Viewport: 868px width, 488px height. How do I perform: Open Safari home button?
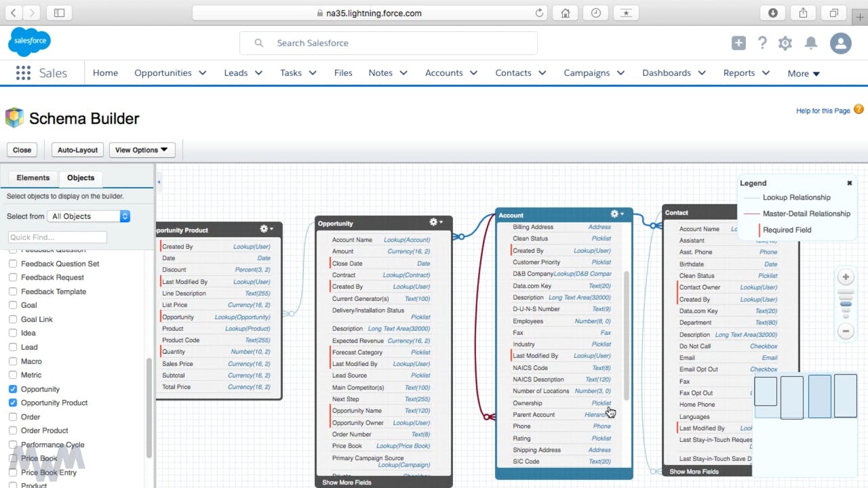click(x=565, y=13)
